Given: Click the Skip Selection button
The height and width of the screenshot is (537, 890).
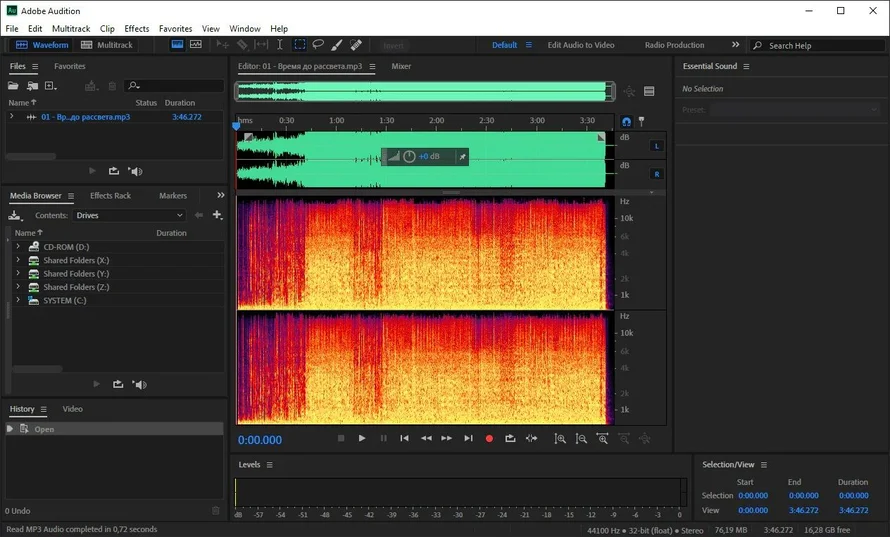Looking at the screenshot, I should tap(531, 438).
